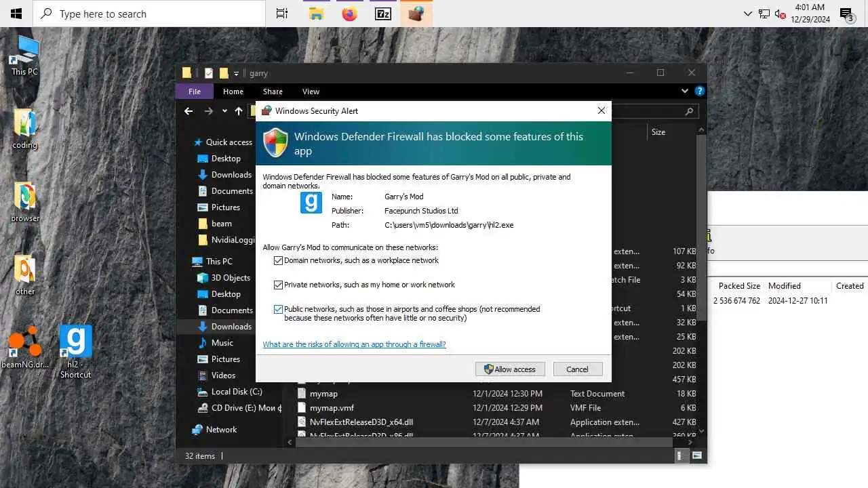Select Desktop under Quick access
The height and width of the screenshot is (488, 868).
226,159
